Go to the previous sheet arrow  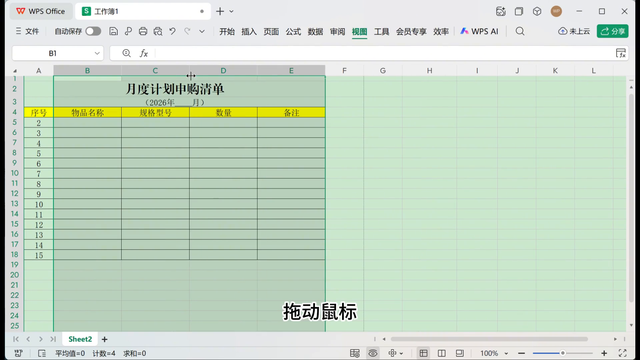28,339
